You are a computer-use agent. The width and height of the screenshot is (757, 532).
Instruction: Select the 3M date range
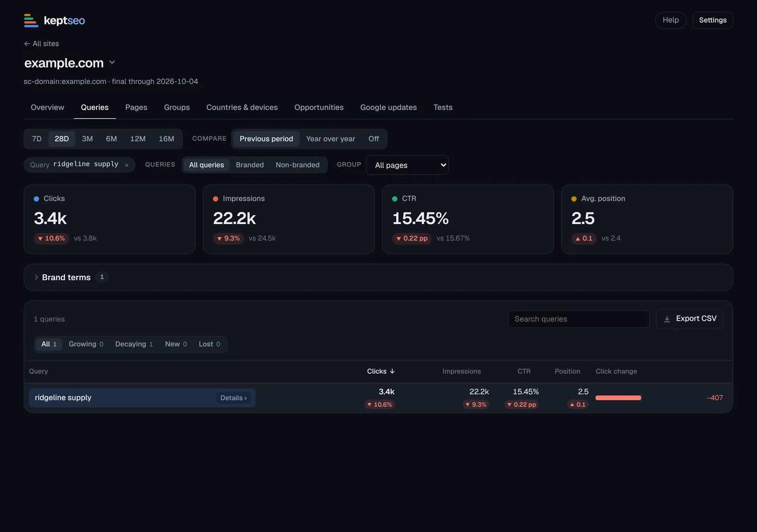click(88, 139)
